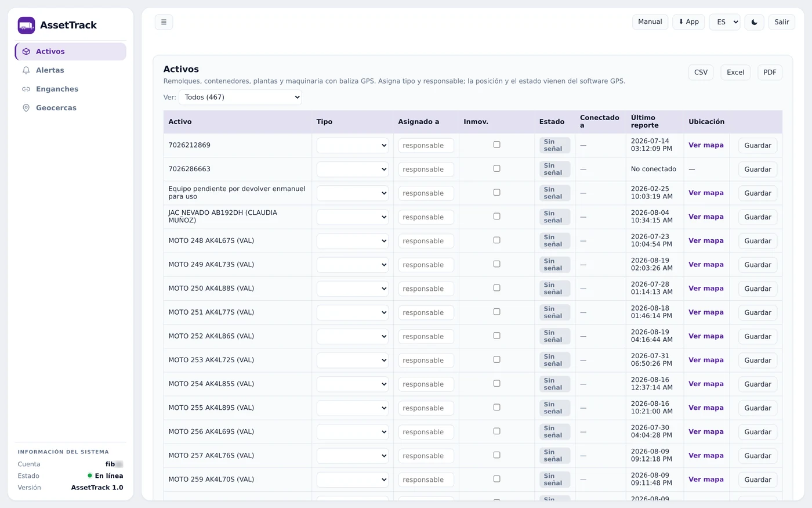Open Ver mapa for MOTO 259 AK4L70S
812x508 pixels.
coord(706,480)
